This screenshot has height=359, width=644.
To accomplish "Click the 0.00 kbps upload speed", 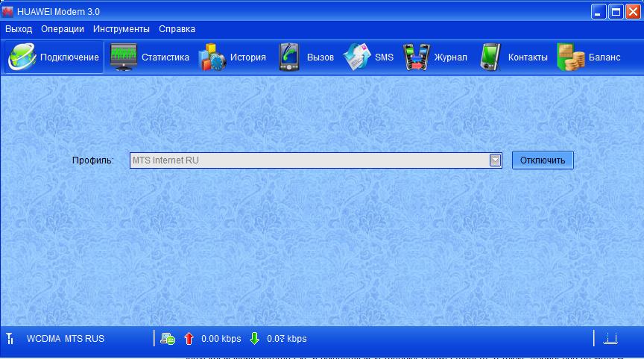I will 221,339.
